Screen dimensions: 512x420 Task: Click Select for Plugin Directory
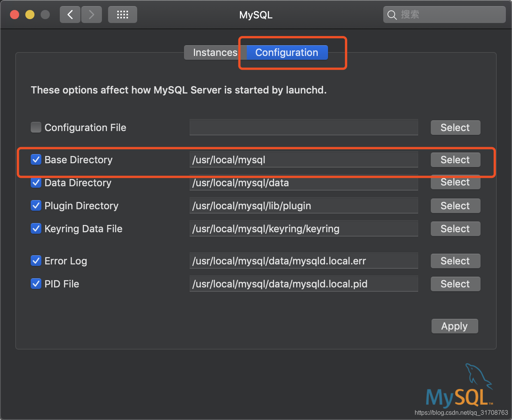pos(455,206)
